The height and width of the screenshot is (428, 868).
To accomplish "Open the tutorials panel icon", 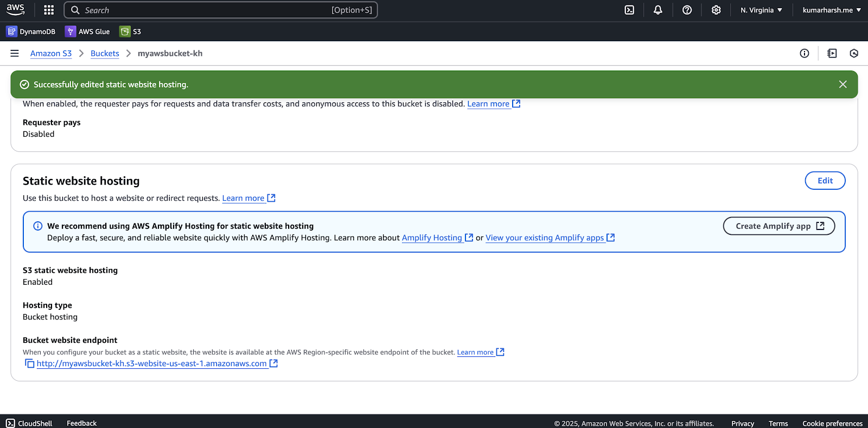I will coord(832,53).
